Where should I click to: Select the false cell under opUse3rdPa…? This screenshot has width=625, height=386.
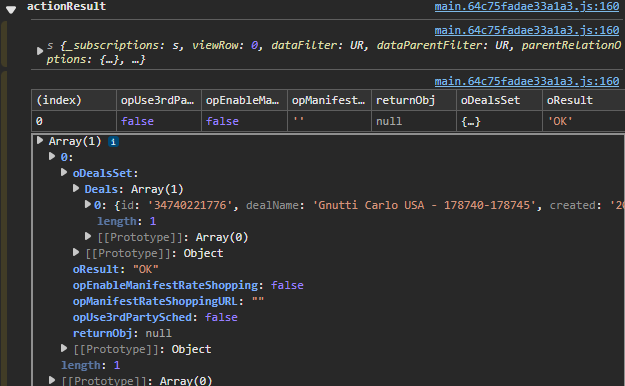pos(159,121)
